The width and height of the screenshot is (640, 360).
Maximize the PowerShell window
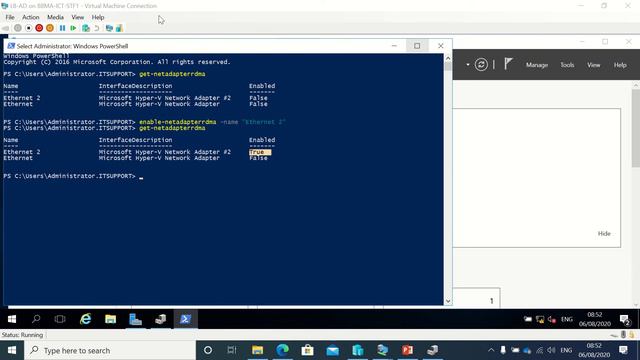pyautogui.click(x=417, y=46)
